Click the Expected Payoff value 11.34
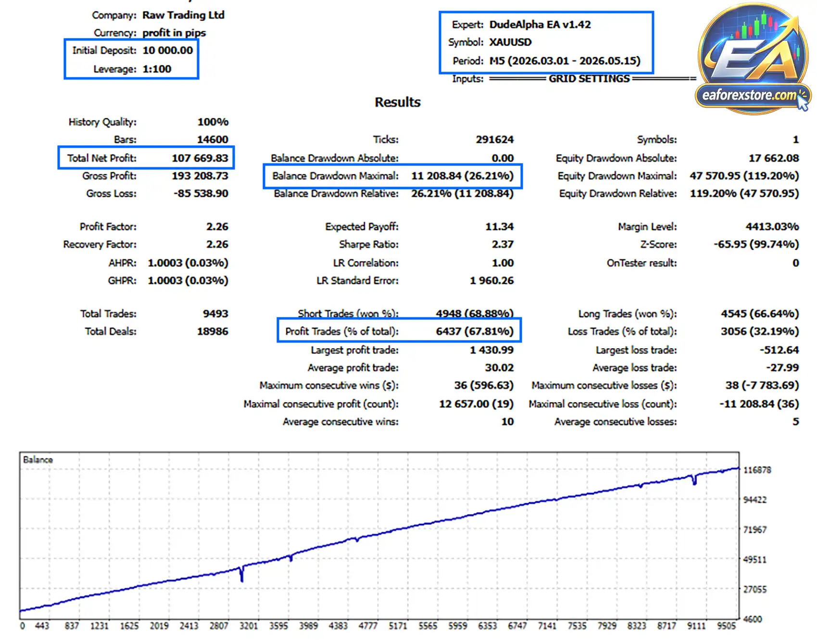Image resolution: width=817 pixels, height=644 pixels. pyautogui.click(x=500, y=227)
